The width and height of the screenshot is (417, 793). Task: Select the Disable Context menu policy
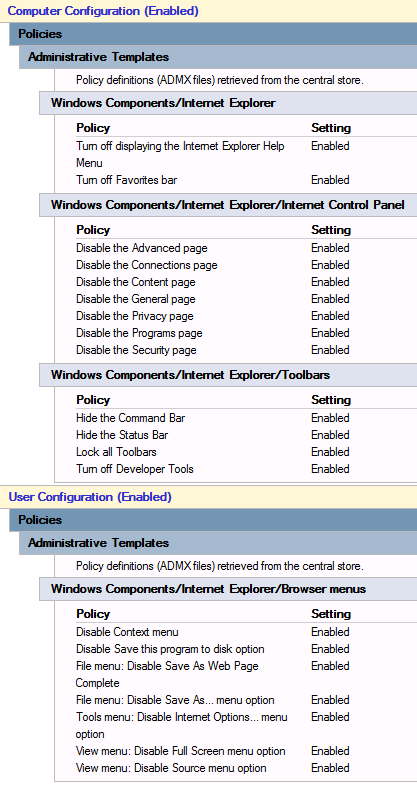[127, 632]
